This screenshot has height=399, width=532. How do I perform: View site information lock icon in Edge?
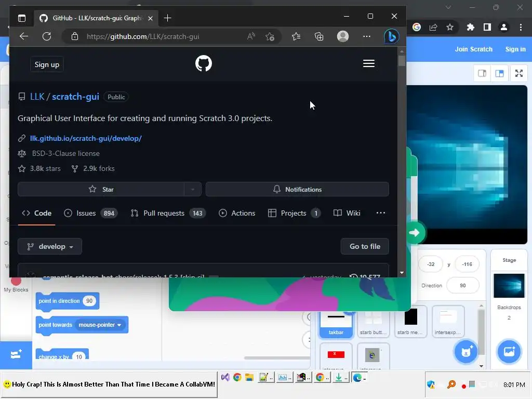pos(75,36)
